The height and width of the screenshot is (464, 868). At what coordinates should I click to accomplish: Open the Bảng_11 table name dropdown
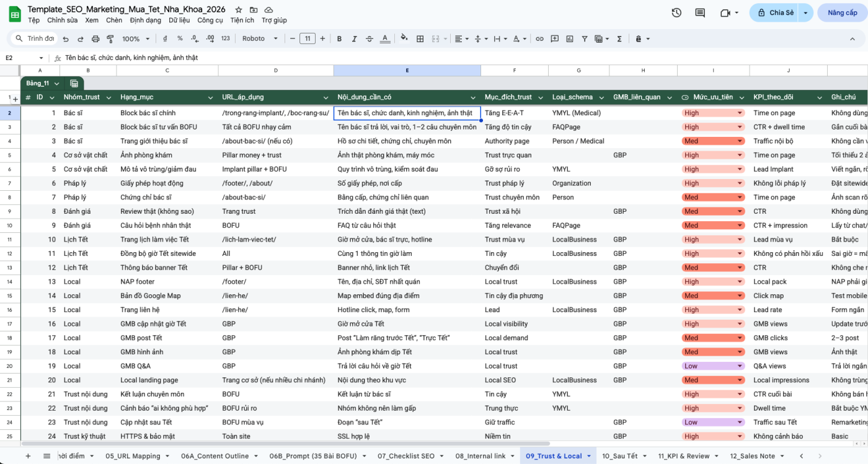[x=57, y=84]
